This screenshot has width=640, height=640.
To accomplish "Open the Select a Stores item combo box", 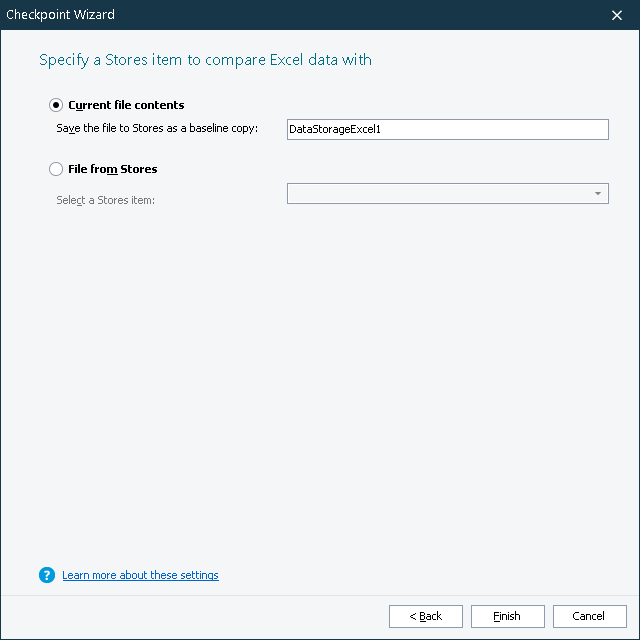I will pyautogui.click(x=440, y=194).
